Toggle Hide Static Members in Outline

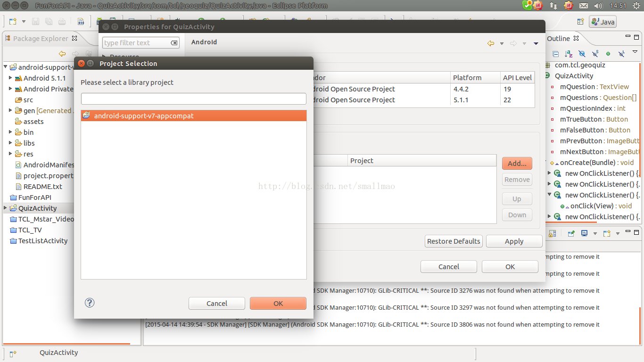tap(595, 54)
